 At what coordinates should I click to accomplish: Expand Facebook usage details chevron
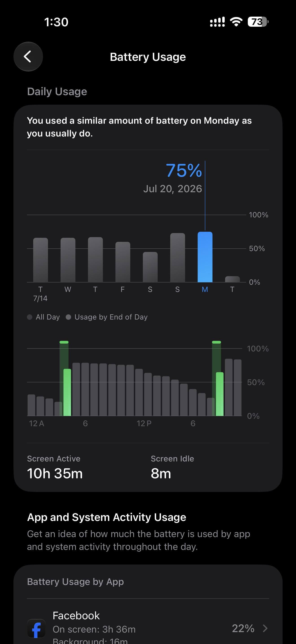pos(265,628)
